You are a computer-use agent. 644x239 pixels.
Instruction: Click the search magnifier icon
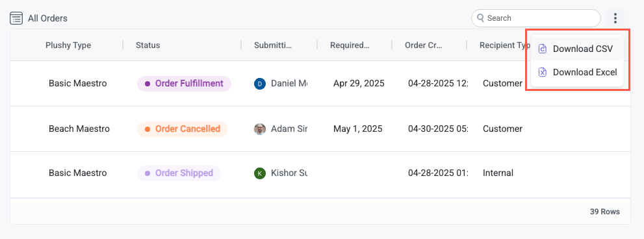point(480,18)
